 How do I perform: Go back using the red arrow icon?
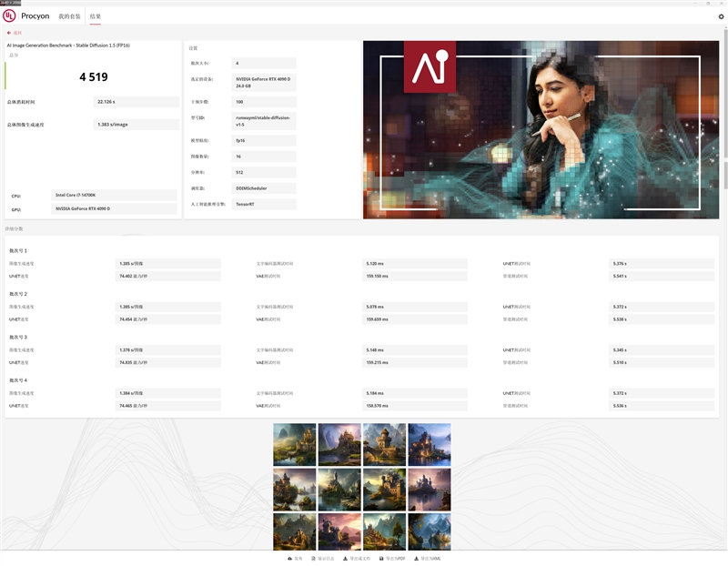click(x=9, y=33)
